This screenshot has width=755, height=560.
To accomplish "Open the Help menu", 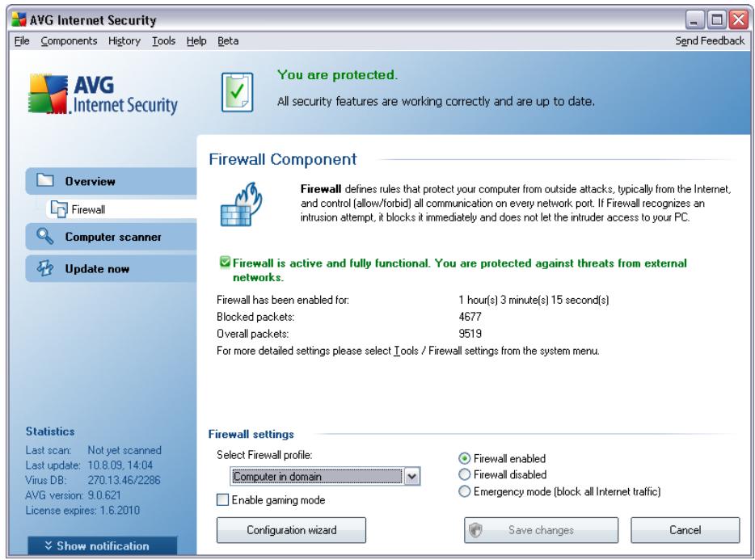I will click(196, 41).
